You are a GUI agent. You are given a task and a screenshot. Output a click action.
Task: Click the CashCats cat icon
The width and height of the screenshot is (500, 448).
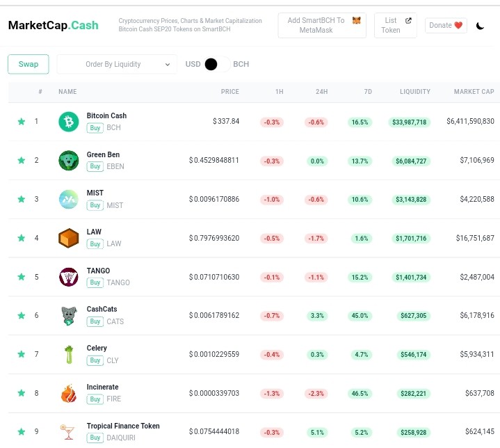pos(69,316)
